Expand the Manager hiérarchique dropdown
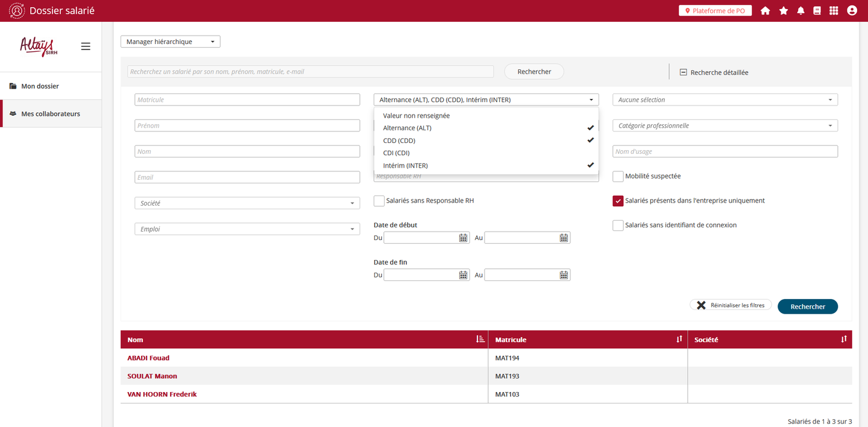The height and width of the screenshot is (427, 868). tap(171, 42)
